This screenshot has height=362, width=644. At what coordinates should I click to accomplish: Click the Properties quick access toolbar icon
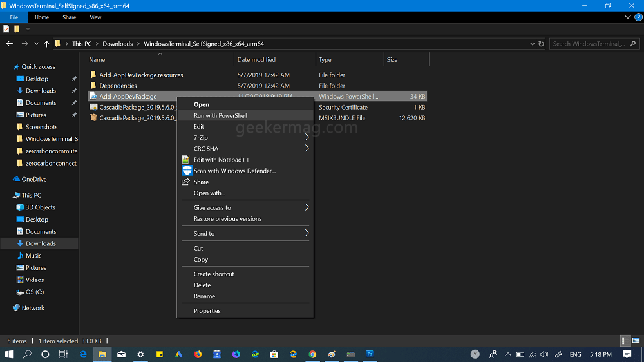[6, 29]
